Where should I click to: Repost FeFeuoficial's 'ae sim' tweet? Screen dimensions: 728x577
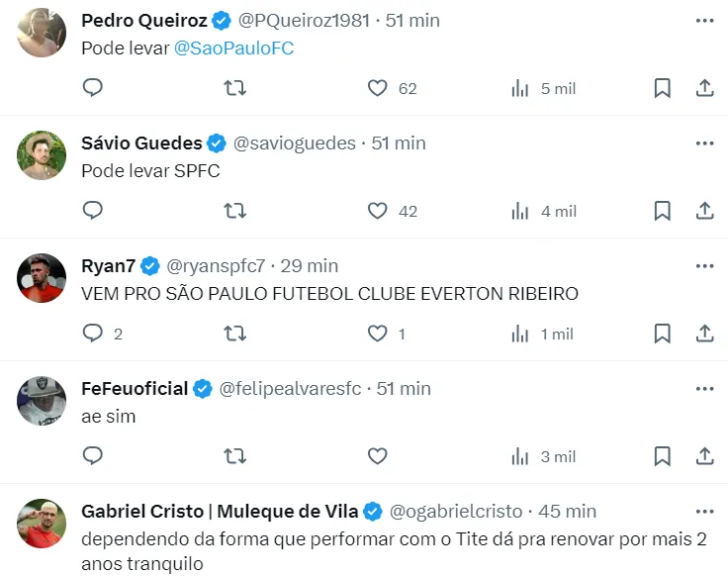click(235, 456)
